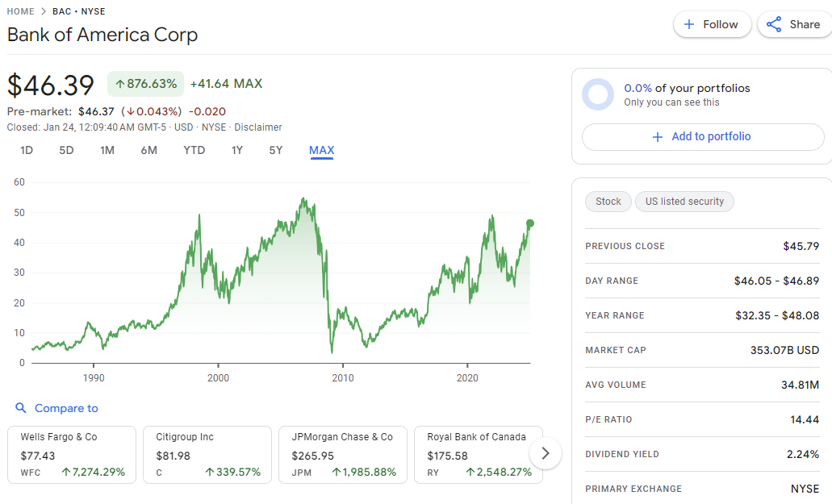The image size is (832, 504).
Task: Click the WFC 7,274.29% change figure
Action: tap(94, 472)
